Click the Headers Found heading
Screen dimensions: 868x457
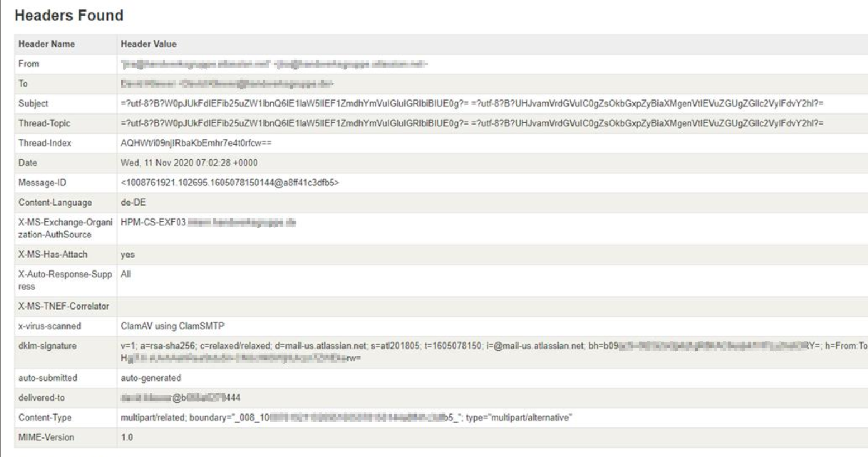[x=69, y=16]
